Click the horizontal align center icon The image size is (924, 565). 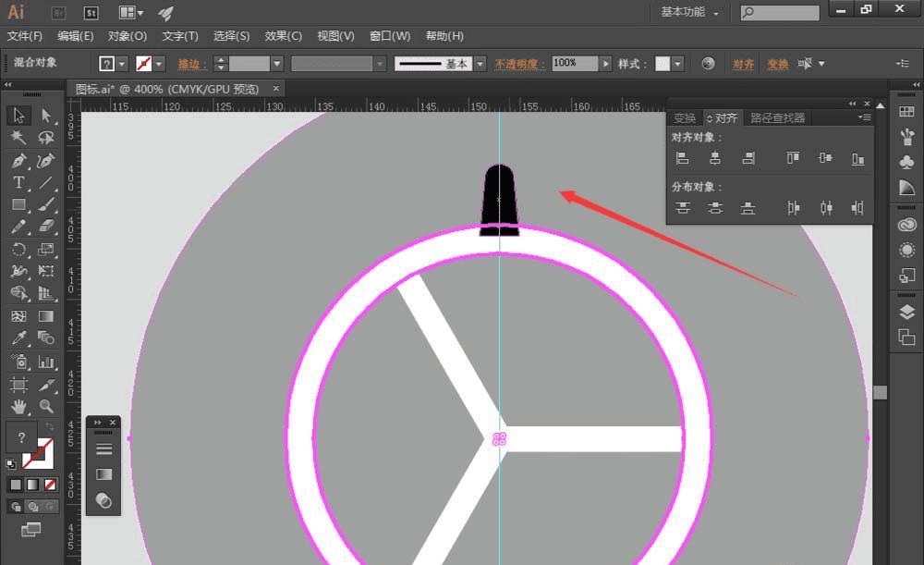(715, 158)
